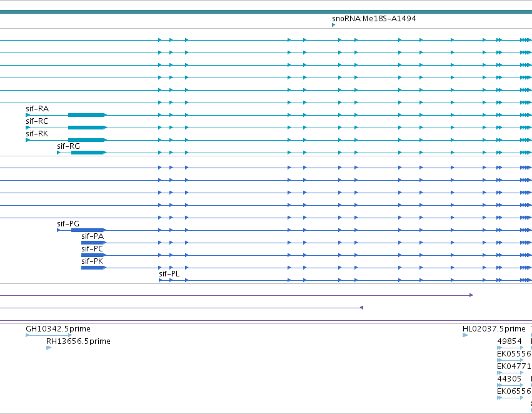Click the sif-PG start arrow
The image size is (532, 414).
[x=59, y=230]
